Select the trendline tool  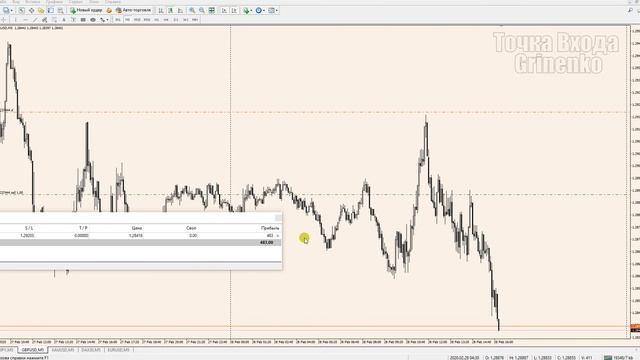[x=35, y=20]
